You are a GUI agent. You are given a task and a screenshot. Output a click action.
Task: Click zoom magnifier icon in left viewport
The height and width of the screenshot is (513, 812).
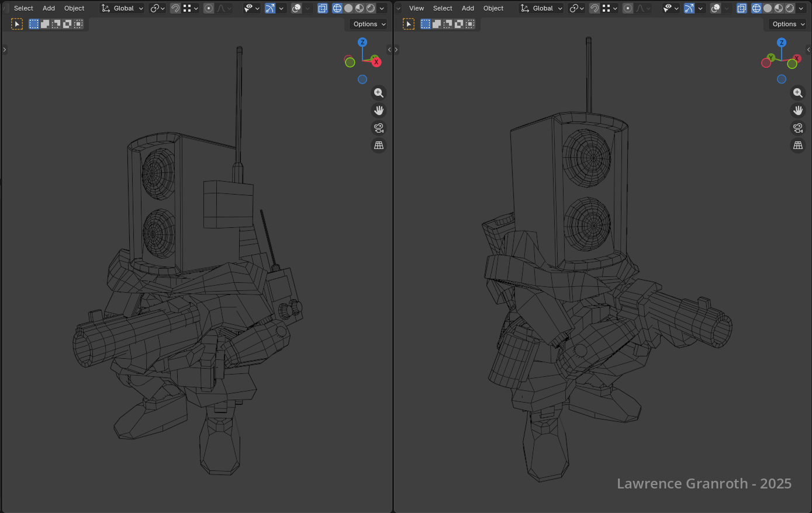[379, 93]
